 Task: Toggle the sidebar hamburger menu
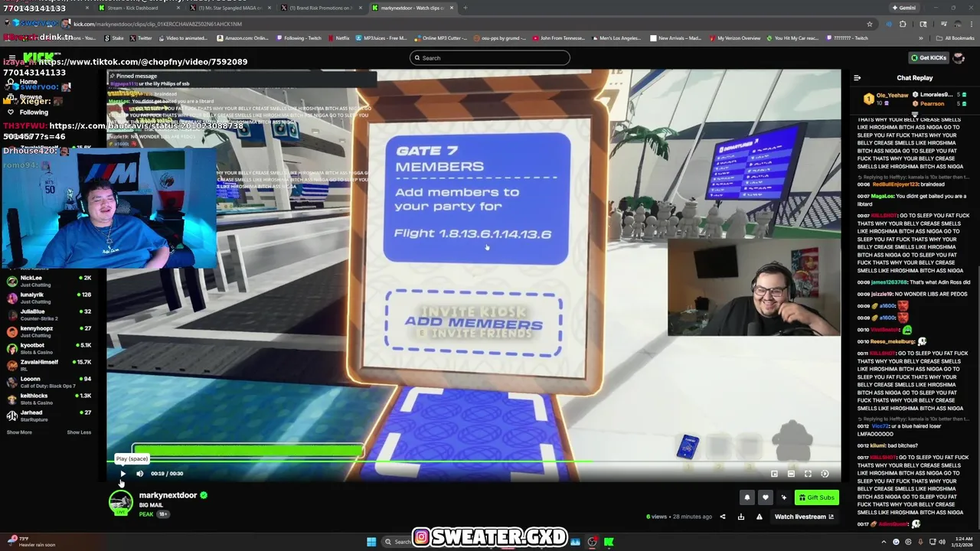click(11, 57)
